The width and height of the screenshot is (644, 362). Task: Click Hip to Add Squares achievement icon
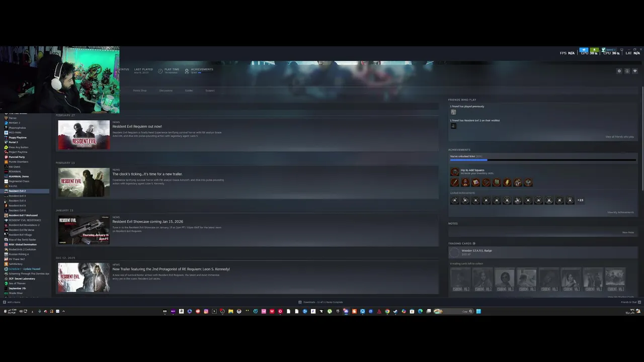click(455, 171)
